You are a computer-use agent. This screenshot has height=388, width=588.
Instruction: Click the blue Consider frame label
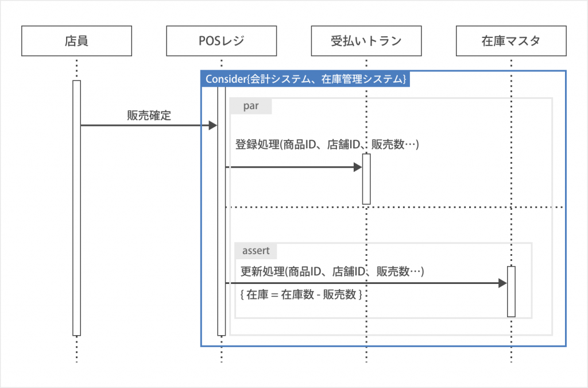click(305, 79)
